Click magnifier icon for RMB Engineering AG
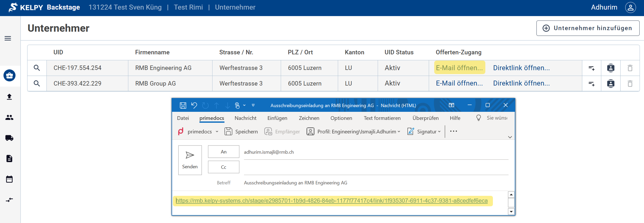 (37, 68)
